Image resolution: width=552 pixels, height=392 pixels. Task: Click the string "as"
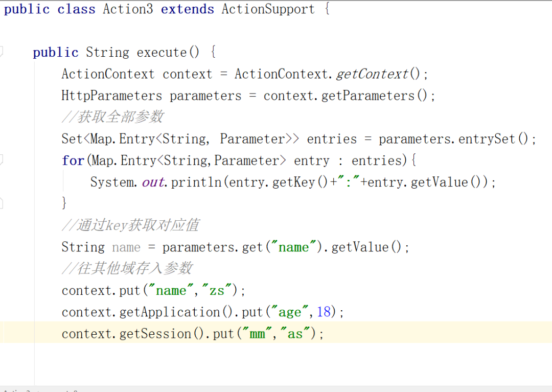point(295,334)
